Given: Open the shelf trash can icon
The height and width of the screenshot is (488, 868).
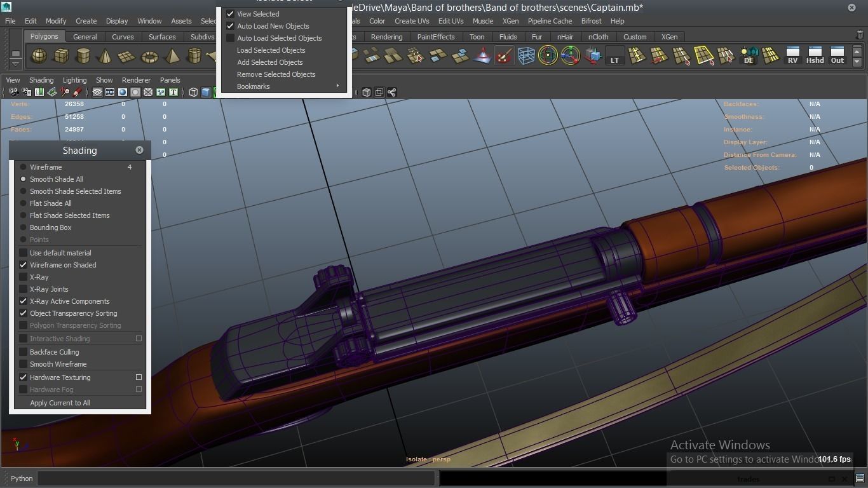Looking at the screenshot, I should 860,36.
